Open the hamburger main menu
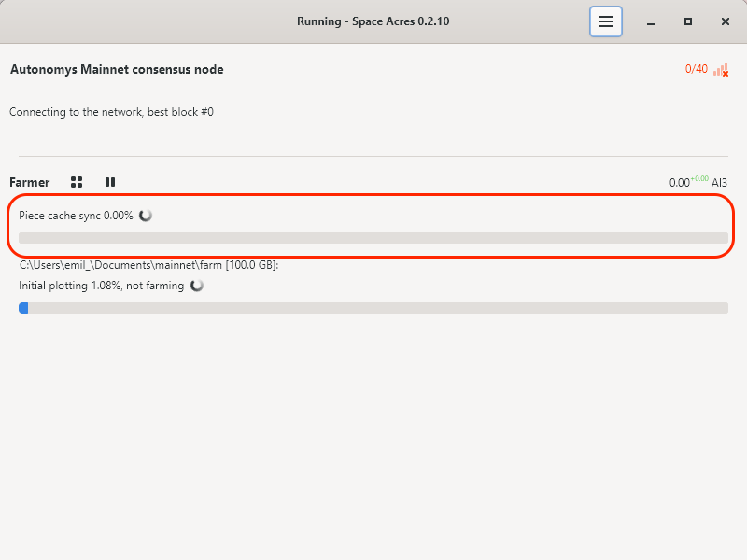 pos(606,21)
